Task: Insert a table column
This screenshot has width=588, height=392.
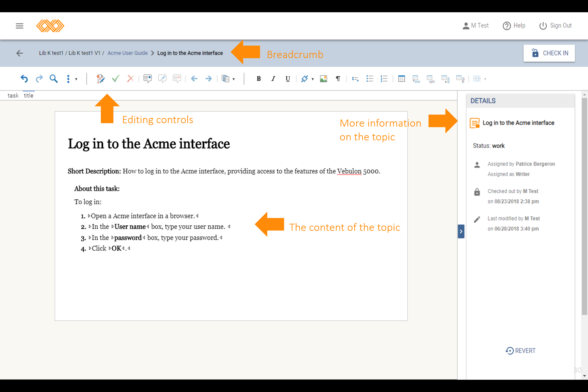Action: point(446,79)
